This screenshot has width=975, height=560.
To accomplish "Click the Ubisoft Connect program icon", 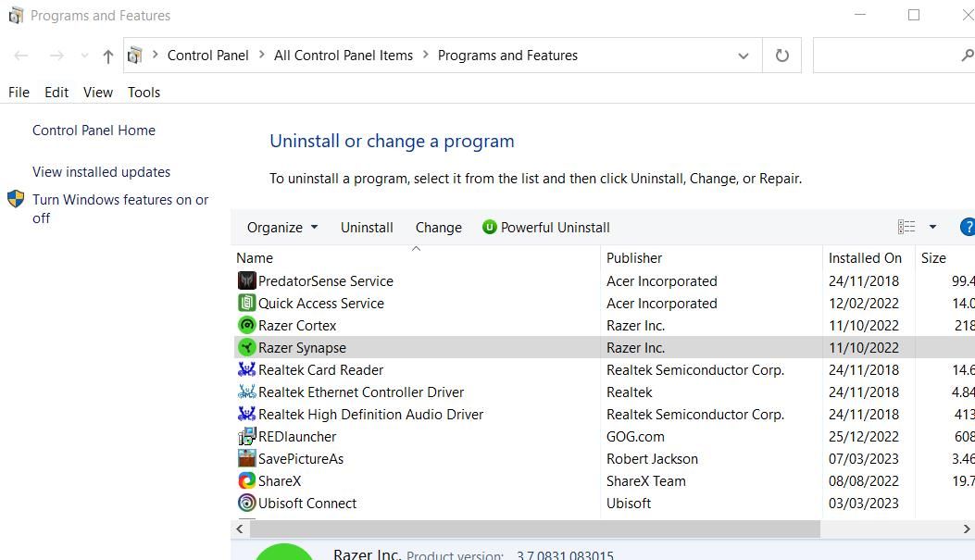I will point(246,504).
